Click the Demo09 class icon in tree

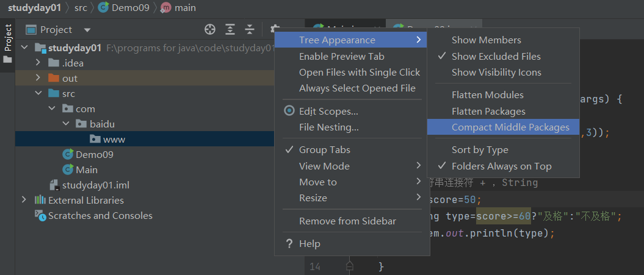68,154
